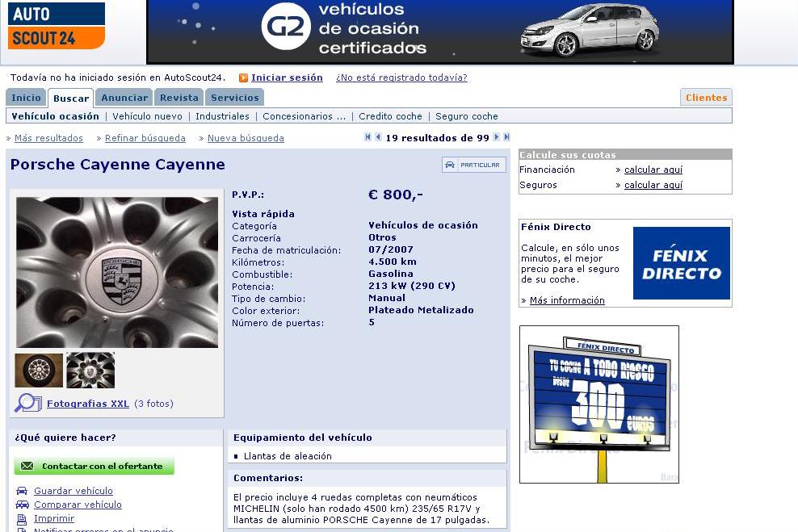The width and height of the screenshot is (798, 532).
Task: Jump to the last result arrow
Action: click(x=506, y=137)
